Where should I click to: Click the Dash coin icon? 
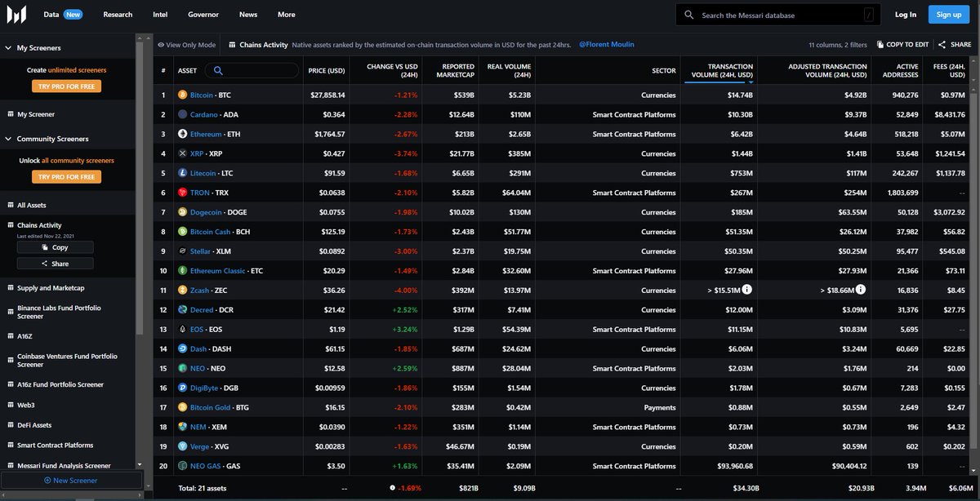click(182, 349)
